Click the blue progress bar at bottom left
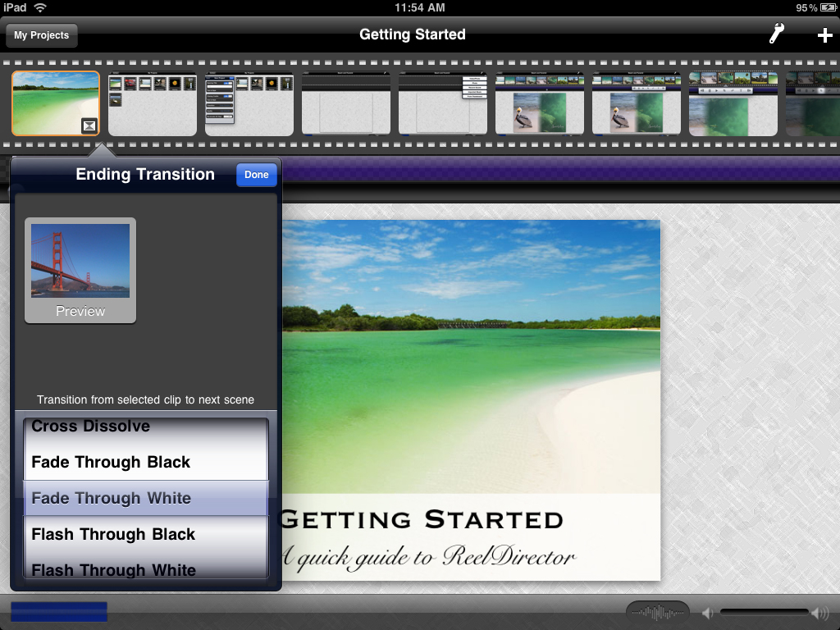 tap(57, 611)
